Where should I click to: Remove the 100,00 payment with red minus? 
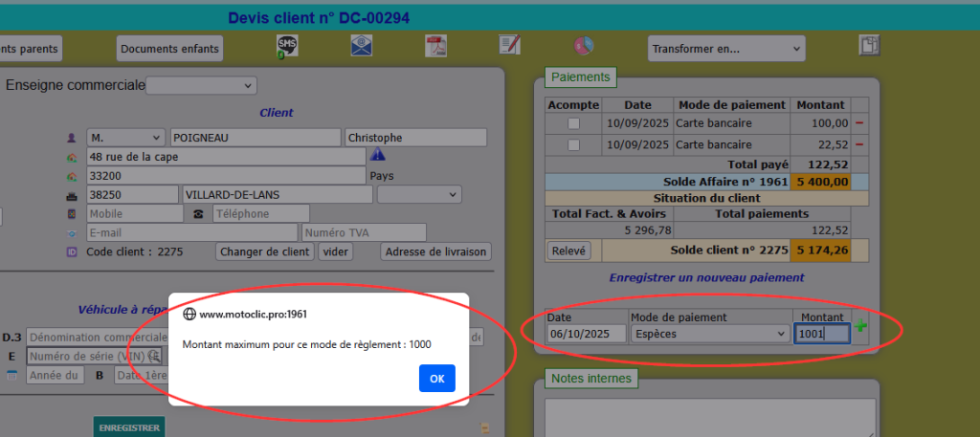(x=858, y=123)
